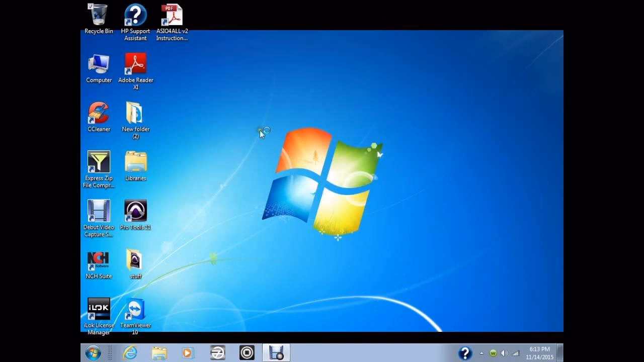Launch CCleaner from the desktop
Screen dimensions: 644x362
(x=99, y=117)
